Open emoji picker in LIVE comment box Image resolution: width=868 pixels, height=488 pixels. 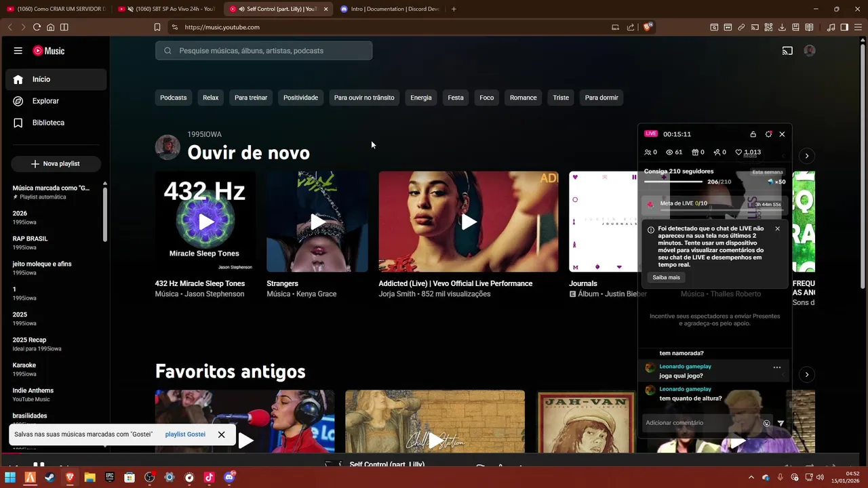pos(767,423)
